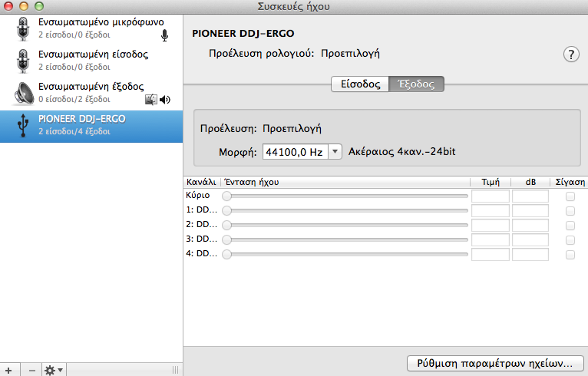Open help with the question mark button

tap(571, 54)
